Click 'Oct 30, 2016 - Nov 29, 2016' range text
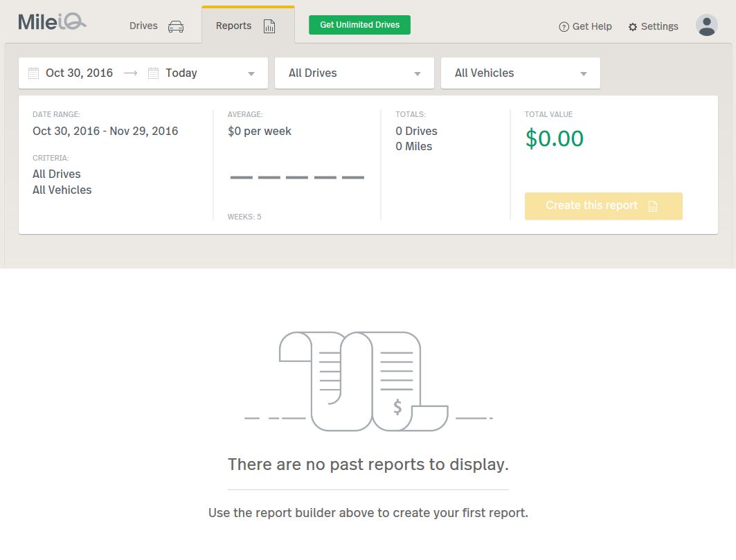Viewport: 736px width, 560px height. tap(105, 131)
